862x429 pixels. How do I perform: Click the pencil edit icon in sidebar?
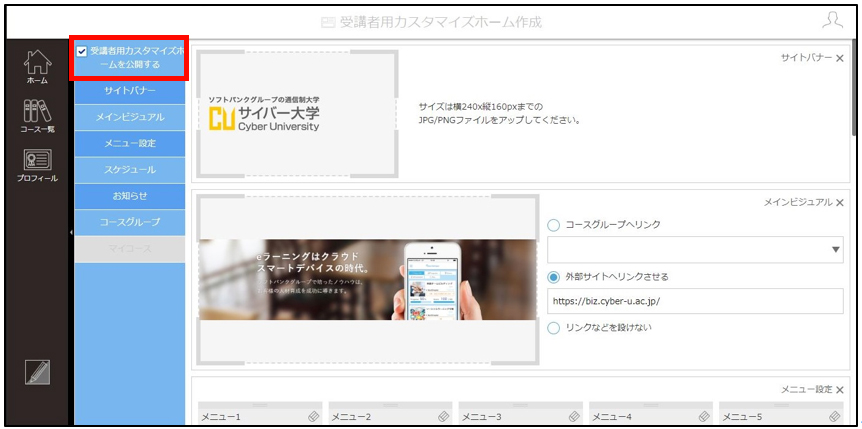pyautogui.click(x=37, y=372)
